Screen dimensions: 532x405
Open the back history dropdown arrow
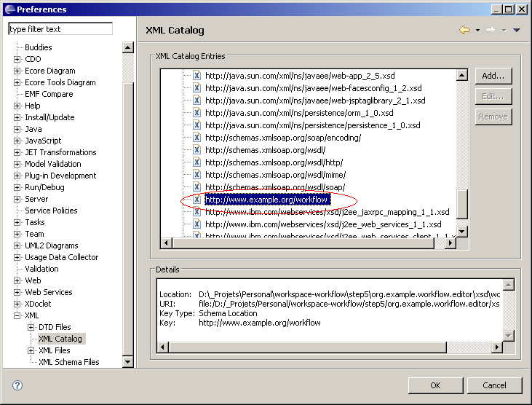[x=477, y=31]
